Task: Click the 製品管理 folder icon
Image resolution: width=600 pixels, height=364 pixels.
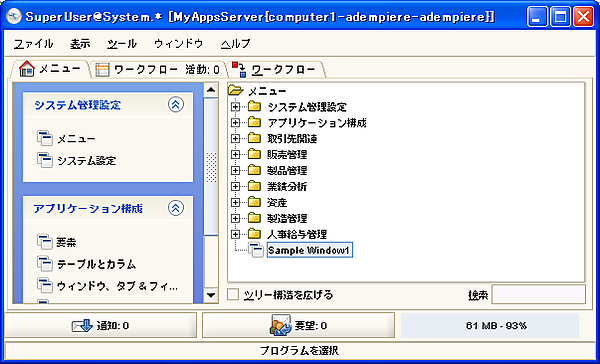Action: click(x=254, y=170)
